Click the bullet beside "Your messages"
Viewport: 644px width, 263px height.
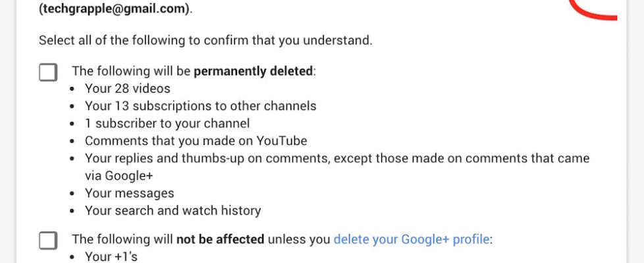click(x=74, y=194)
